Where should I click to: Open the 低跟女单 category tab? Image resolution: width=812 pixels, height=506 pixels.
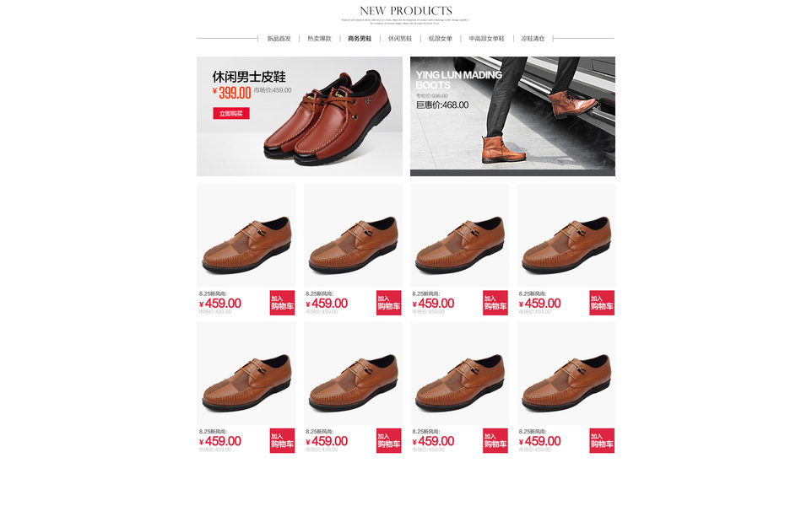tap(440, 38)
